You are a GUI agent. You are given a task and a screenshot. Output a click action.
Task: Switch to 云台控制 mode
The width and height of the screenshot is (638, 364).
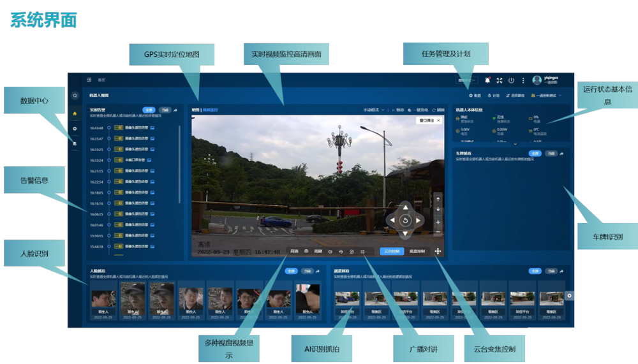392,251
